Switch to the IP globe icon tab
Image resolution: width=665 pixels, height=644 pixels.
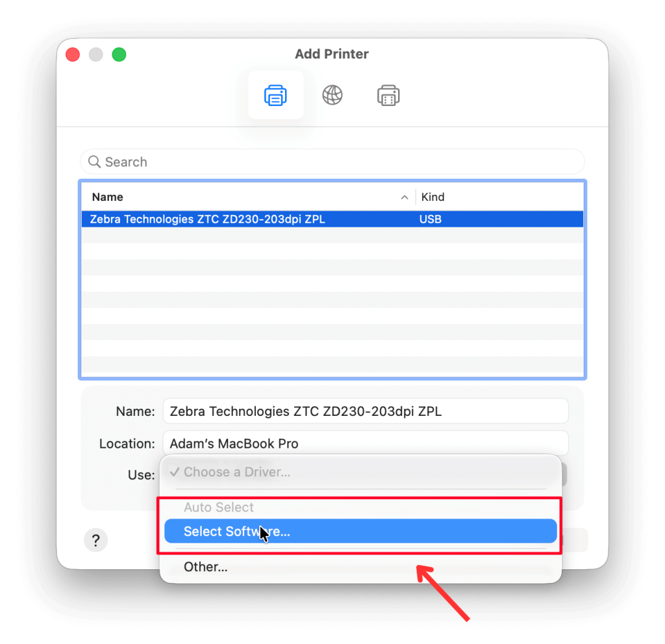(x=332, y=96)
